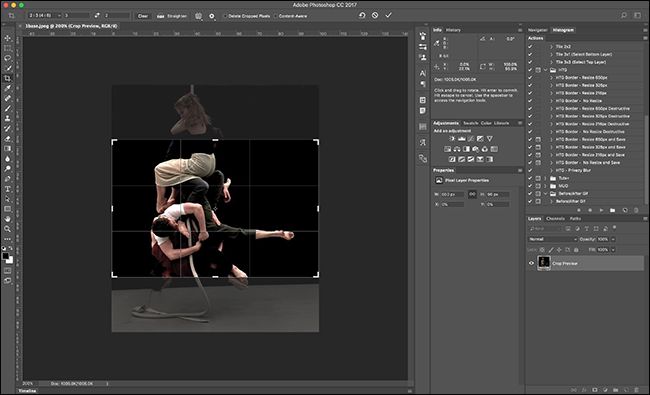Toggle checkmark for HTG action set
This screenshot has height=395, width=650.
point(530,70)
